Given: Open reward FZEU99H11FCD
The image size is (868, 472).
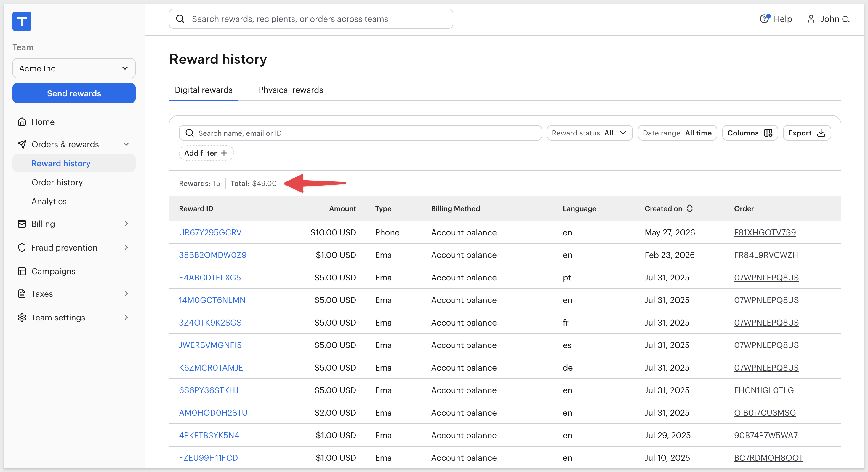Looking at the screenshot, I should click(x=208, y=458).
